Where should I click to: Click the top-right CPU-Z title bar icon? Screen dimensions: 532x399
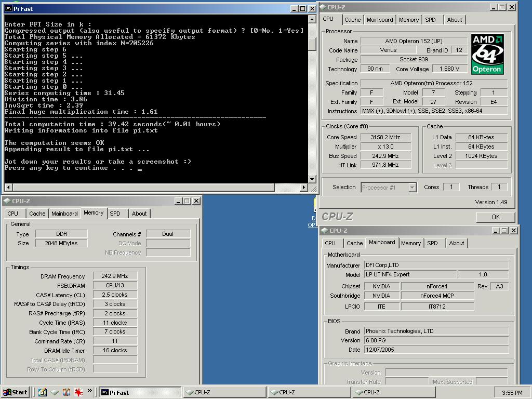323,7
